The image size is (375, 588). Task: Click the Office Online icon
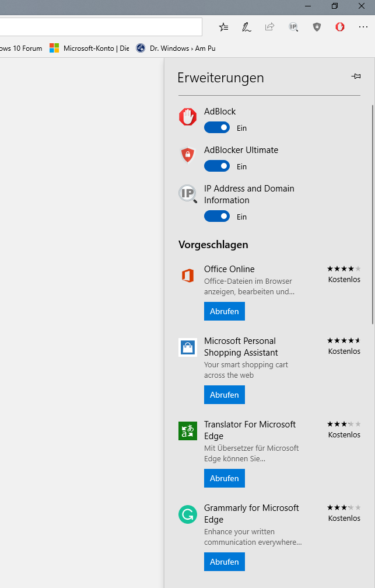[x=188, y=276]
